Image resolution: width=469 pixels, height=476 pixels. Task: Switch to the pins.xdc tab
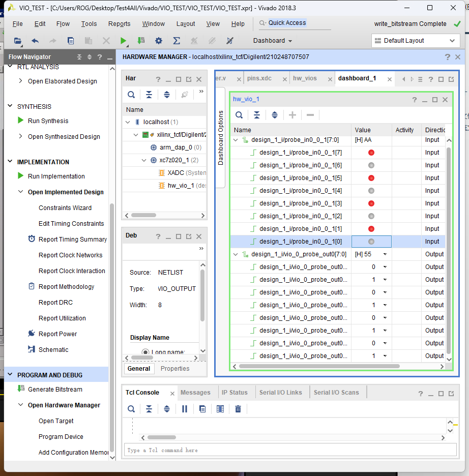(259, 78)
